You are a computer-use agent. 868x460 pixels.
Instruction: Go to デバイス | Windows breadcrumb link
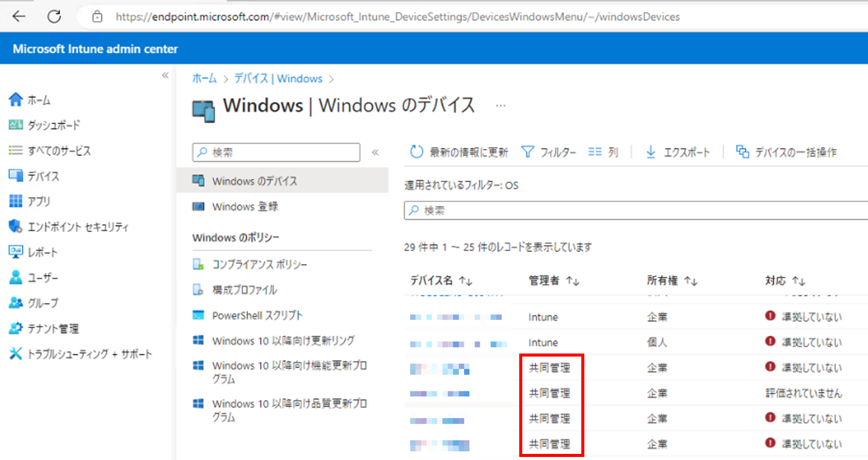coord(278,78)
